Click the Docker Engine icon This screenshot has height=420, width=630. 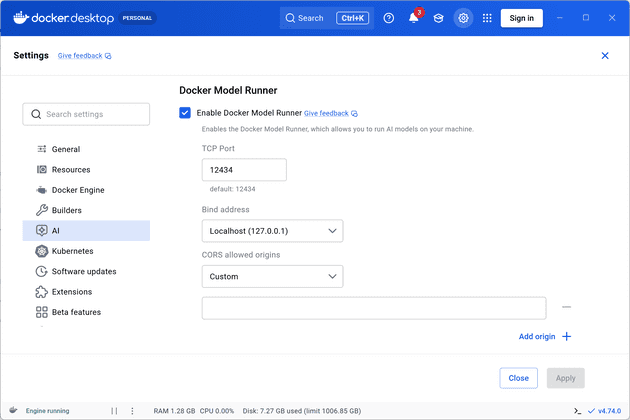click(x=42, y=190)
